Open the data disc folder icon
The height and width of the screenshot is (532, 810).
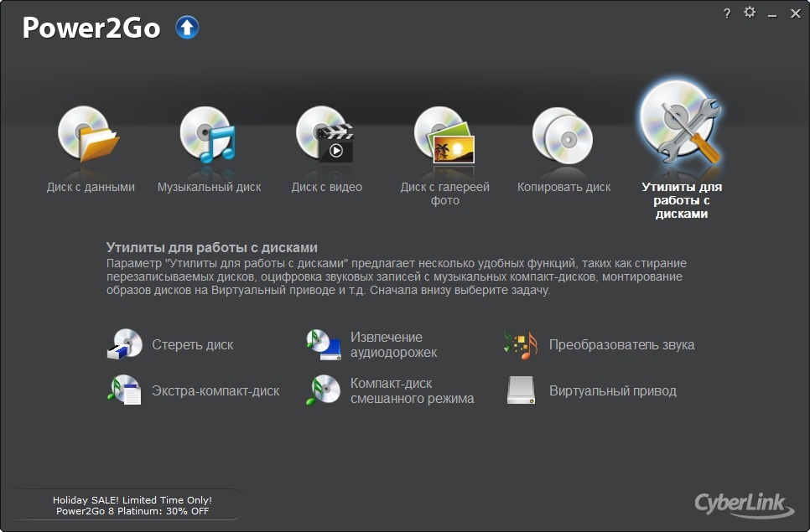[x=88, y=134]
